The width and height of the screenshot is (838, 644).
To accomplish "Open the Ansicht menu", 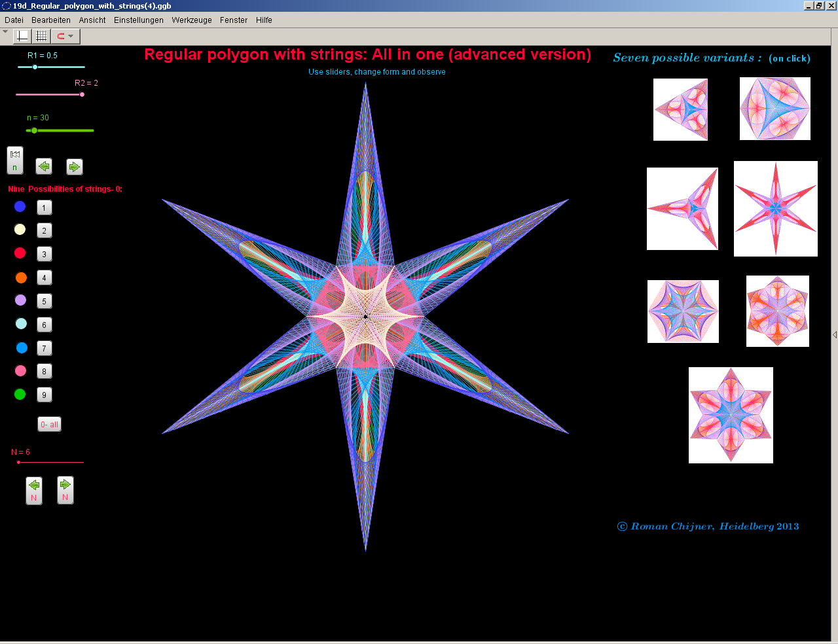I will pos(92,20).
